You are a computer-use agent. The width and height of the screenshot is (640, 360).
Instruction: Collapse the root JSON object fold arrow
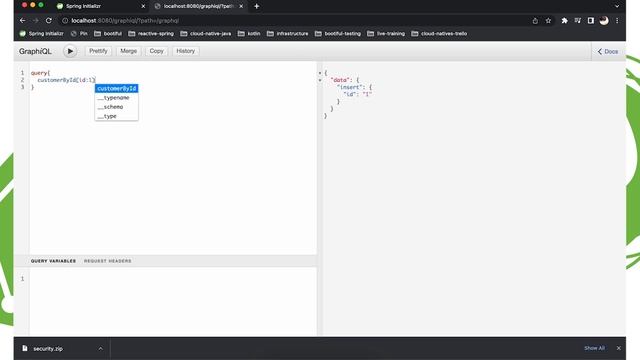pyautogui.click(x=320, y=73)
